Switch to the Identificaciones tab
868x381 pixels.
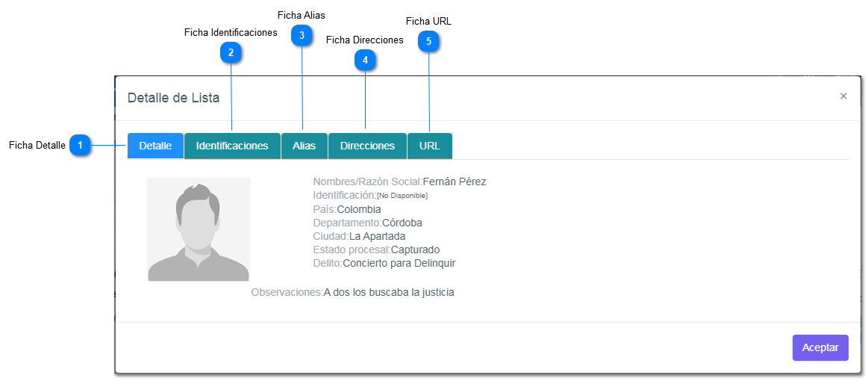pos(232,146)
